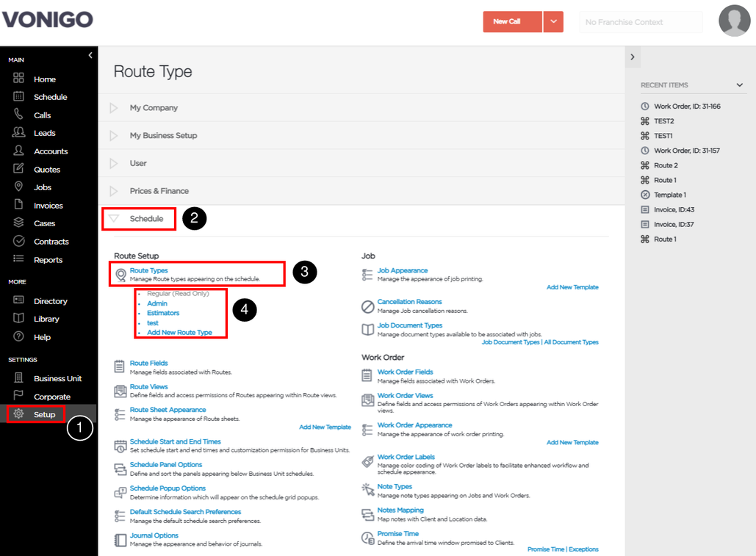Click the Route Types location pin icon

(x=121, y=275)
